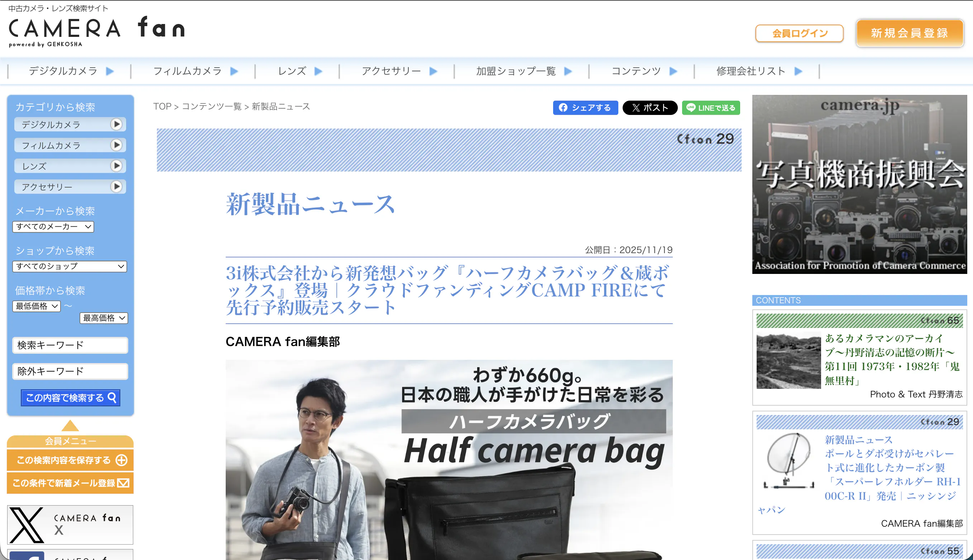Click この内容で検索する search button
Image resolution: width=973 pixels, height=560 pixels.
(71, 398)
